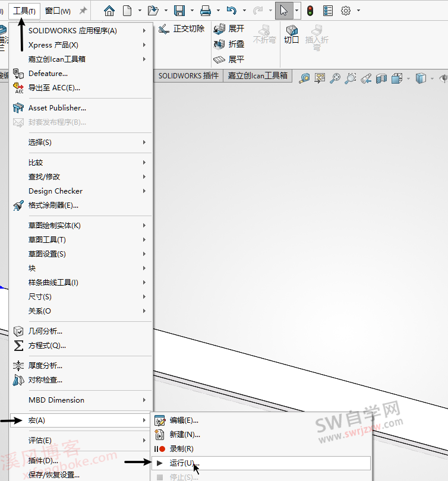Viewport: 448px width, 481px height.
Task: Click the 正交切除 tool
Action: (x=181, y=29)
